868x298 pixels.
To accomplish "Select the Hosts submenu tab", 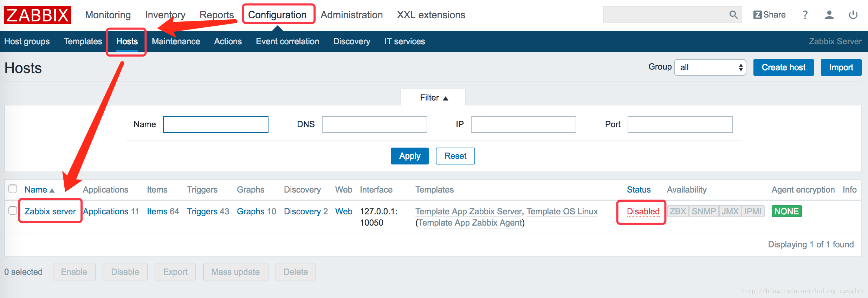I will click(127, 41).
